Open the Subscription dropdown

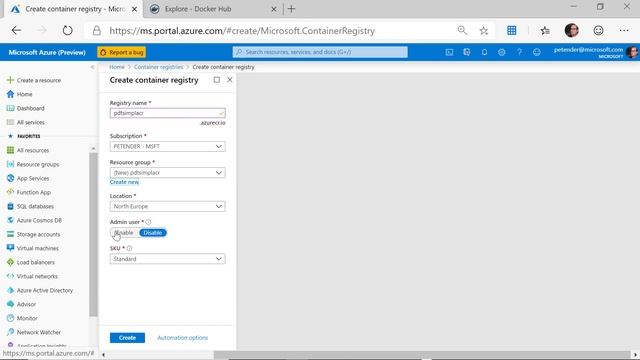167,147
